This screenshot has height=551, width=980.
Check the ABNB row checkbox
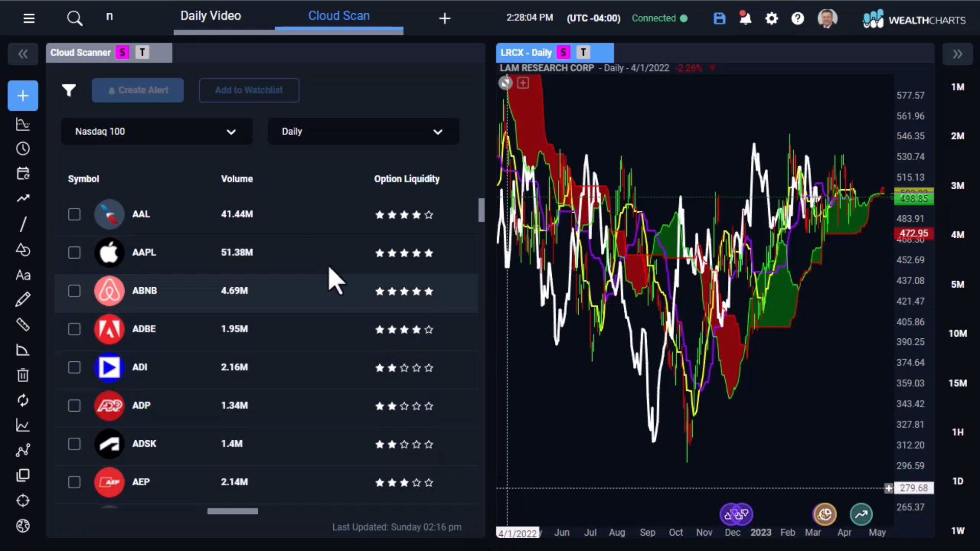pos(74,291)
